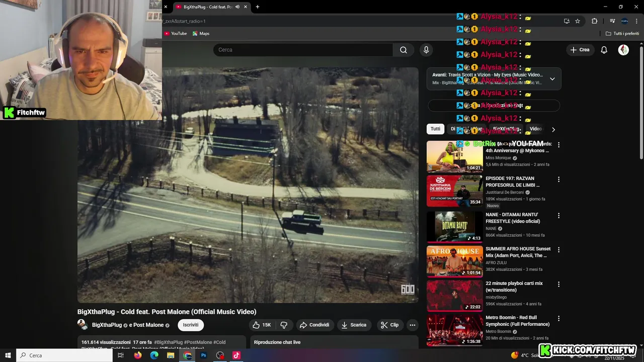This screenshot has width=644, height=362.
Task: Open the Chrome extensions puzzle icon
Action: click(594, 21)
